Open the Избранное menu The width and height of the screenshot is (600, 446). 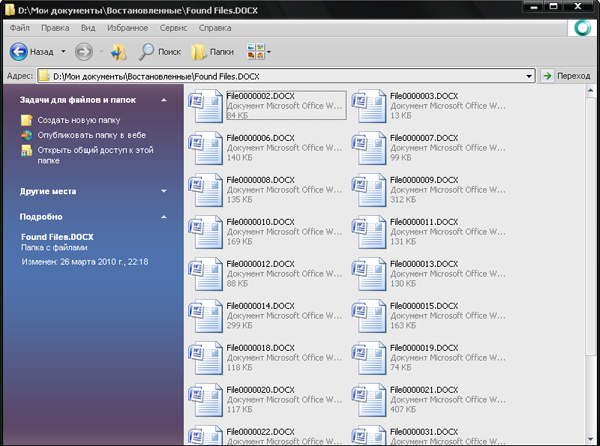click(127, 28)
